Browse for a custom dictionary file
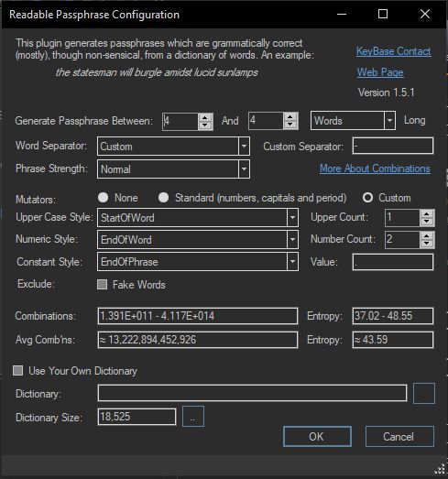Viewport: 448px width, 479px height. pos(424,393)
